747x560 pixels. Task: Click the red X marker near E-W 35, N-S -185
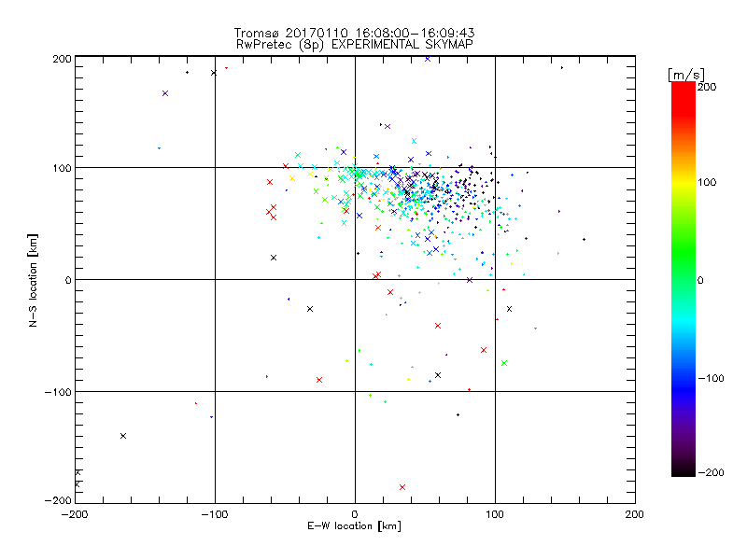pyautogui.click(x=402, y=487)
